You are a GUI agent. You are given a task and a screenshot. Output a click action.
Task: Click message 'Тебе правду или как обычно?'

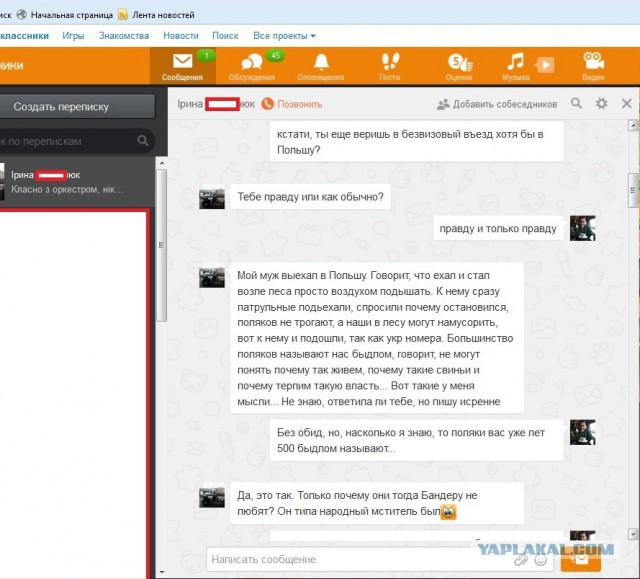point(310,197)
